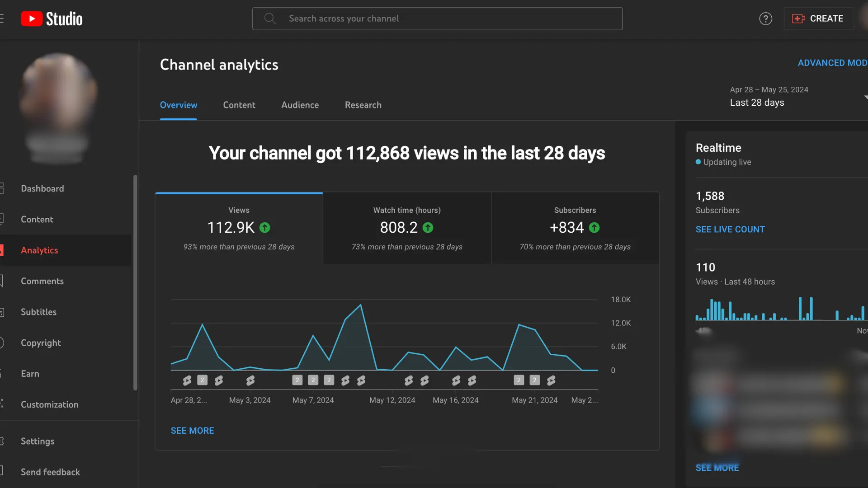Click the first Shorts marker under the chart
The width and height of the screenshot is (868, 488).
[187, 380]
